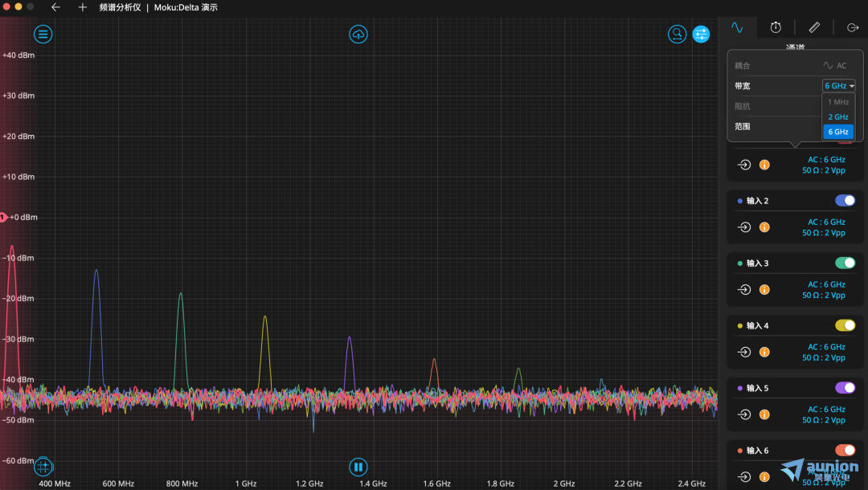
Task: Select 2 GHz from bandwidth list
Action: pyautogui.click(x=837, y=117)
